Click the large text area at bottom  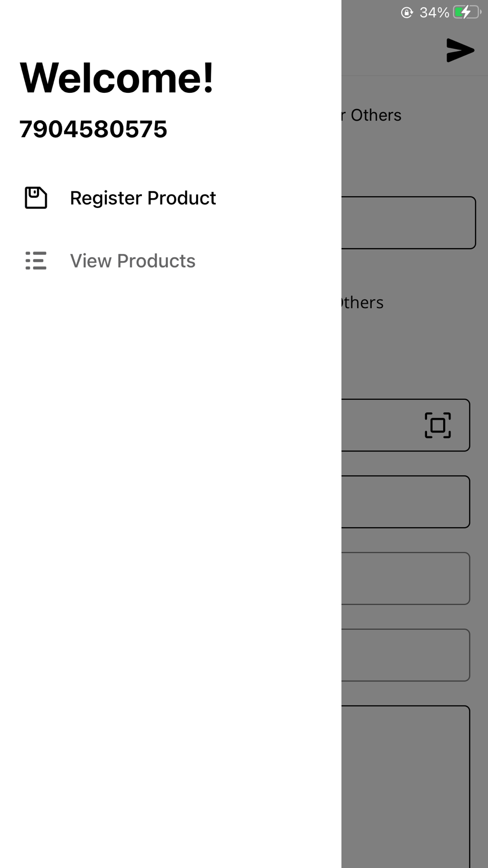click(405, 786)
